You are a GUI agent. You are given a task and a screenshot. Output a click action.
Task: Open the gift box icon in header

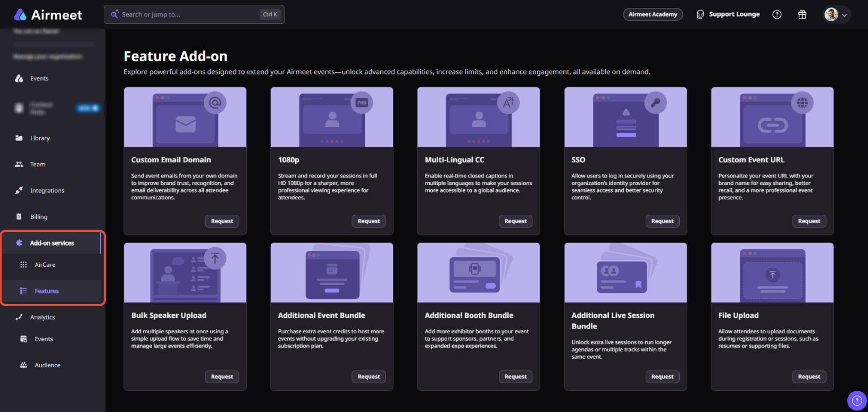pyautogui.click(x=803, y=15)
